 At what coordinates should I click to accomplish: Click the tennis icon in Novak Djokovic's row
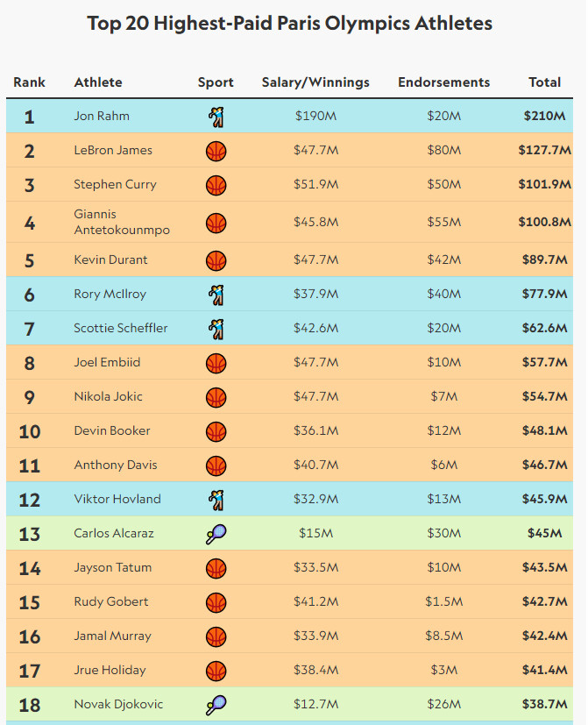[x=216, y=705]
